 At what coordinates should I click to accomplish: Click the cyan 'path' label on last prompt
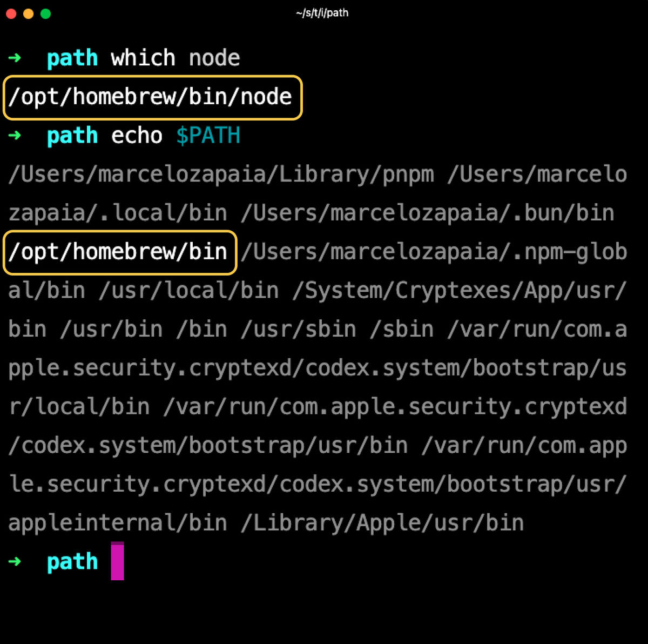pos(72,562)
